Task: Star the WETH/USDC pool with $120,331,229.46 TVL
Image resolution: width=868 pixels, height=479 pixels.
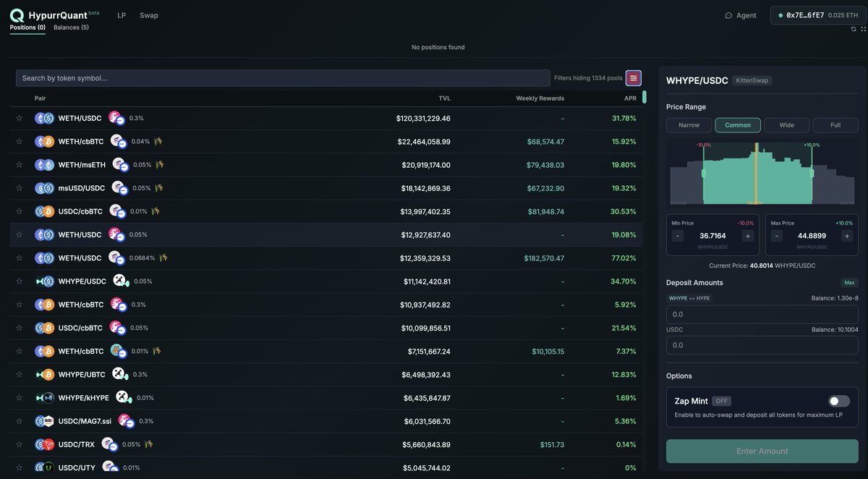Action: [20, 118]
